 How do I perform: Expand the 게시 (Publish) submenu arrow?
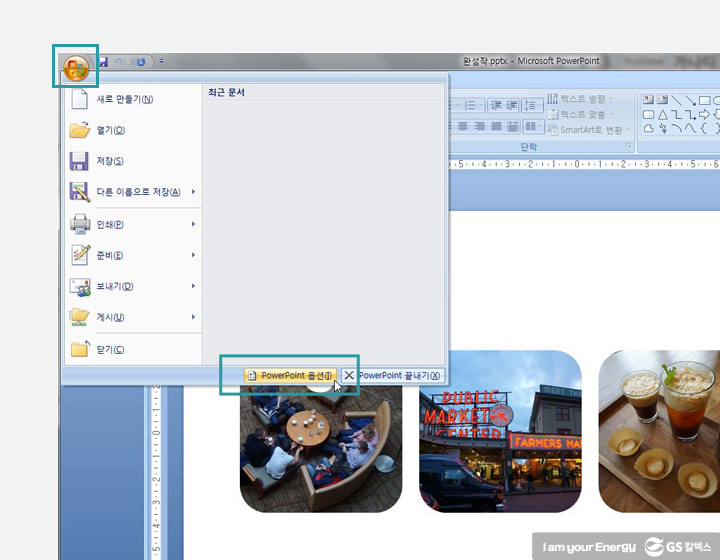tap(193, 318)
